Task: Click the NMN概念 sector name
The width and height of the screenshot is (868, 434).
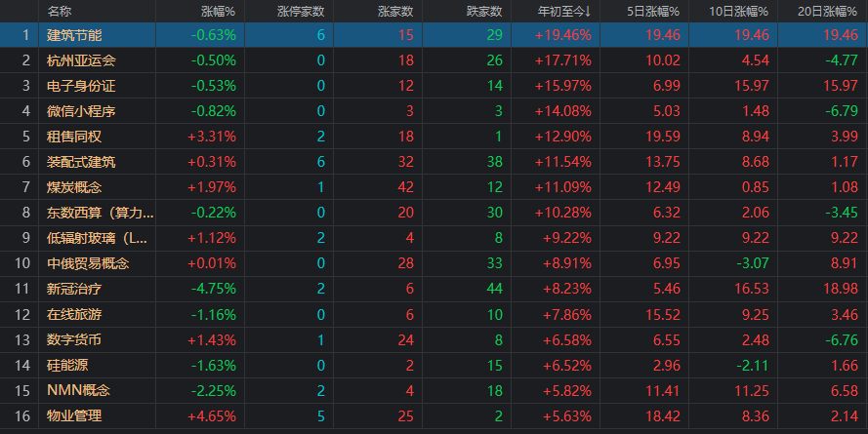Action: click(79, 390)
